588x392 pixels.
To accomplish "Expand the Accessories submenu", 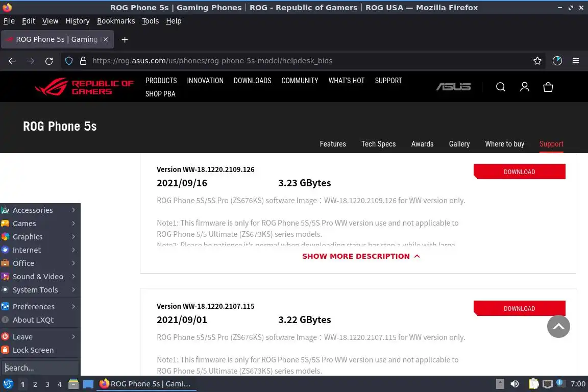I will 40,210.
